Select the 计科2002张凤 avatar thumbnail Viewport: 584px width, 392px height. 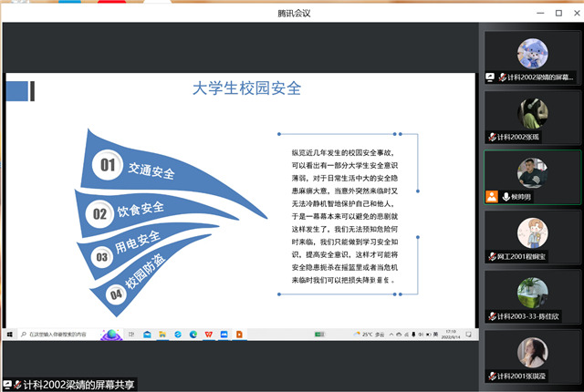pos(533,113)
